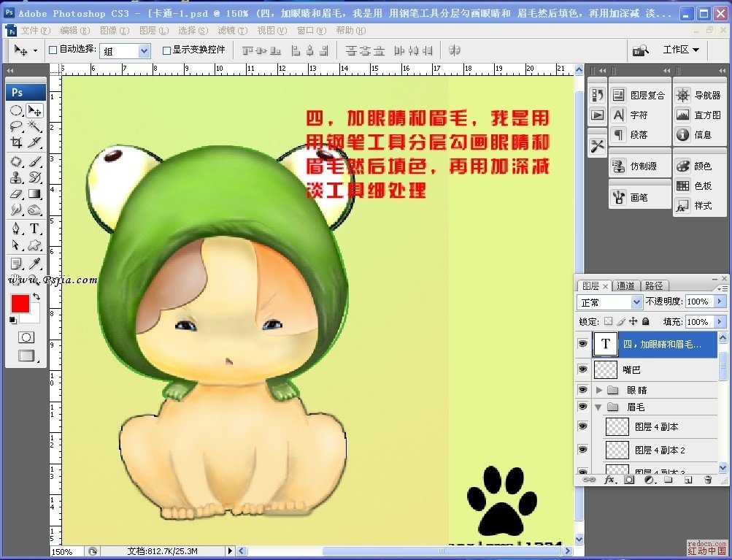Viewport: 732px width, 560px height.
Task: Open the 导航器 panel
Action: [x=698, y=95]
